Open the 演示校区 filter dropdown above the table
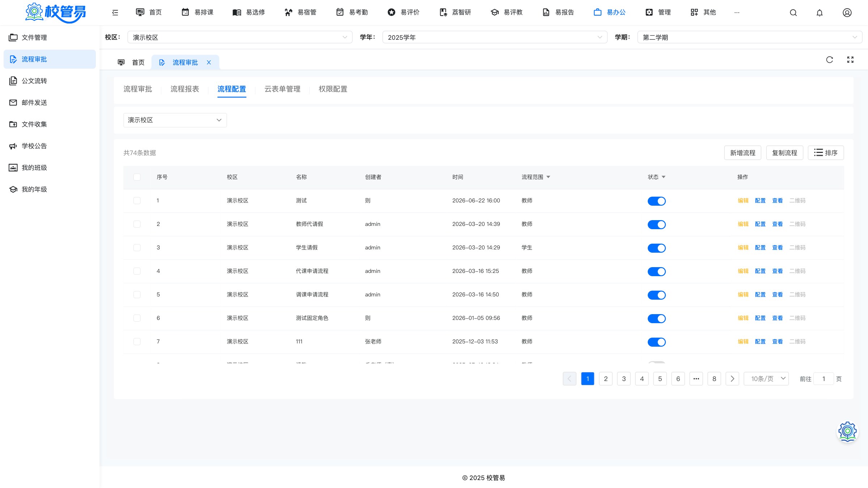 point(175,120)
